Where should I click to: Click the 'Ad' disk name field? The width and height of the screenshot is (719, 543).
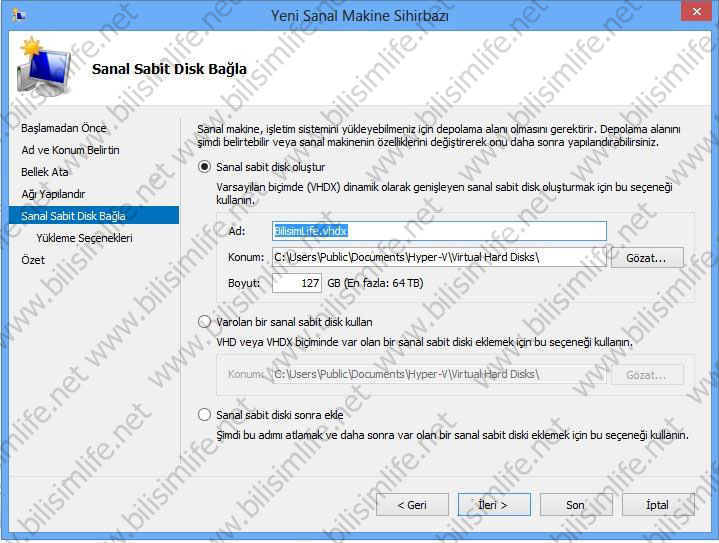[439, 231]
